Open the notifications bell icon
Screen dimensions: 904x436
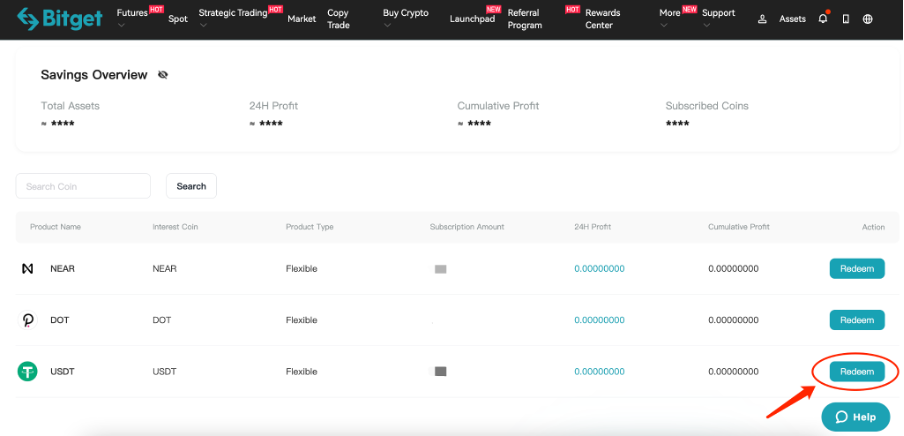[x=823, y=18]
